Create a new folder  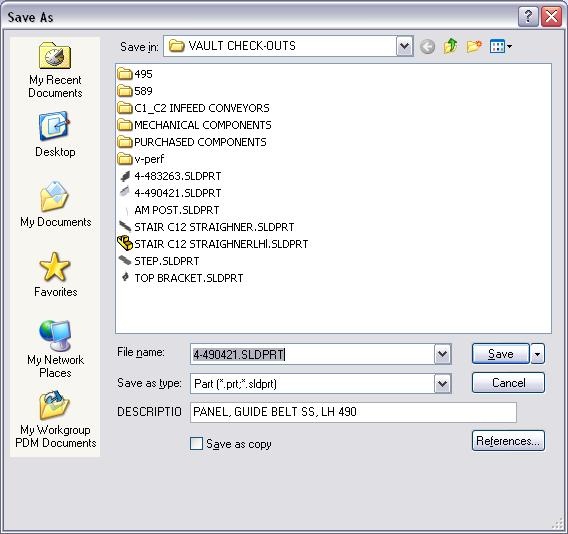[x=474, y=46]
